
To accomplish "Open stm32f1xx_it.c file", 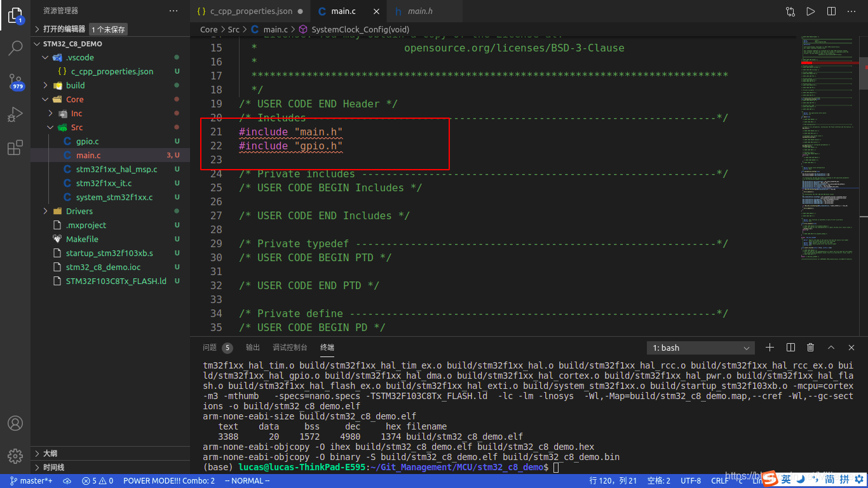I will click(x=110, y=183).
